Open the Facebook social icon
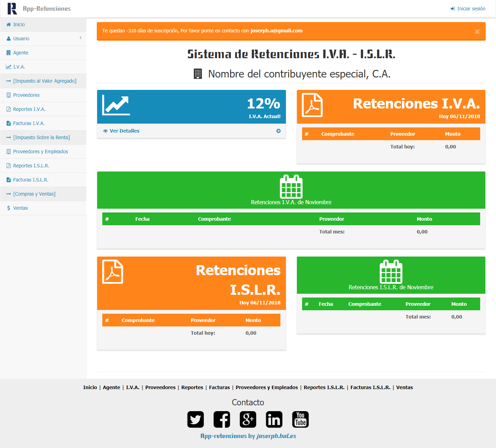The height and width of the screenshot is (448, 496). (x=221, y=419)
